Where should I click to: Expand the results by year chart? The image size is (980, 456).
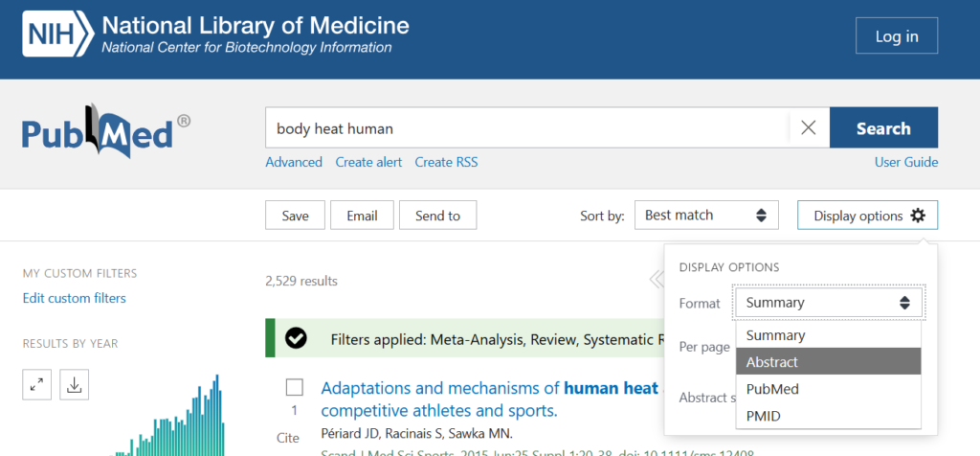tap(37, 384)
